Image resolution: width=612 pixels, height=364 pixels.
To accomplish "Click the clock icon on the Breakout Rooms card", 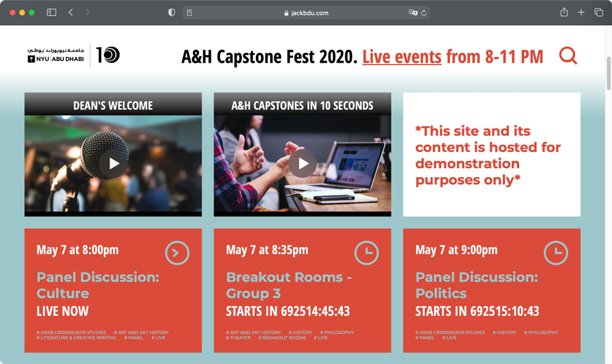I will pos(366,253).
